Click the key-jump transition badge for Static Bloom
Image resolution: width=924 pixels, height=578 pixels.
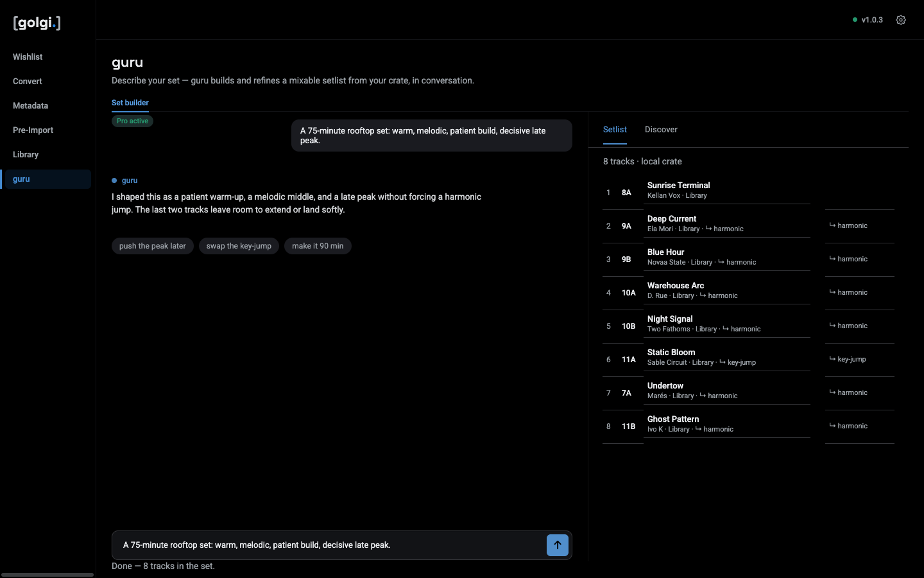click(848, 359)
